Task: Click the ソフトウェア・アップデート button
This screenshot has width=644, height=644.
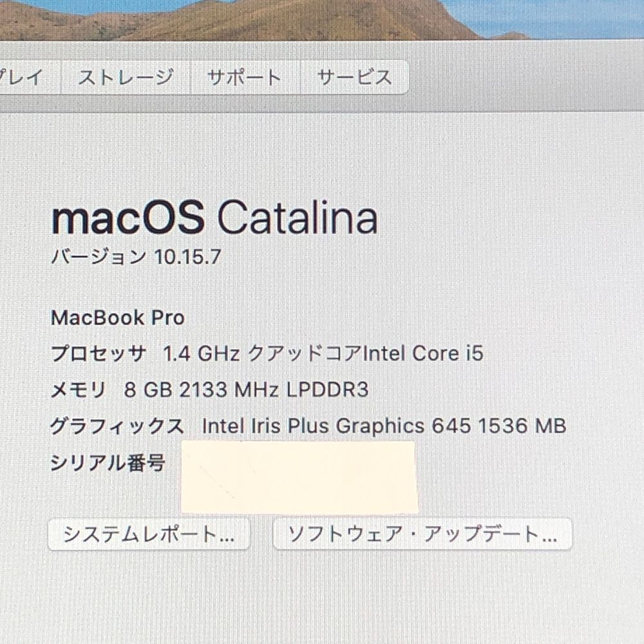Action: coord(422,535)
